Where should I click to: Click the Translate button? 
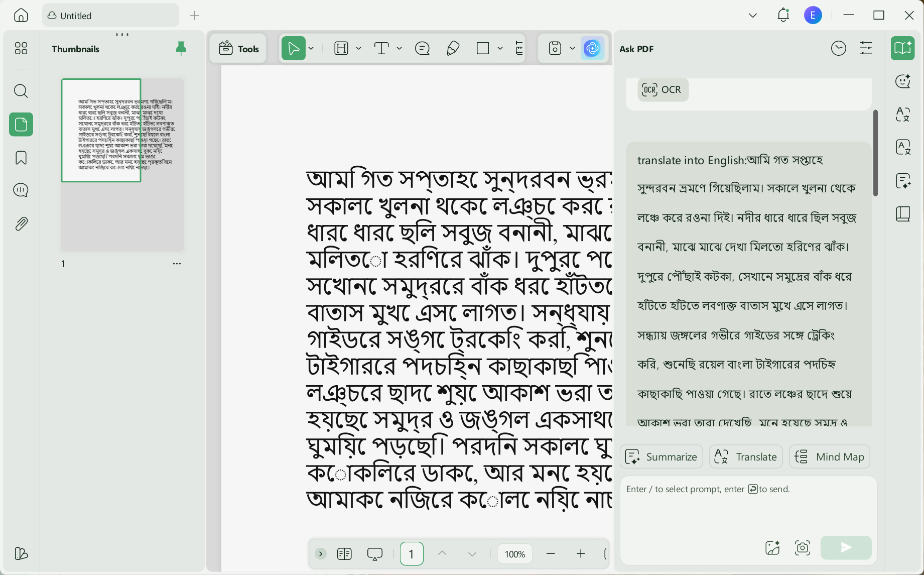pos(746,457)
